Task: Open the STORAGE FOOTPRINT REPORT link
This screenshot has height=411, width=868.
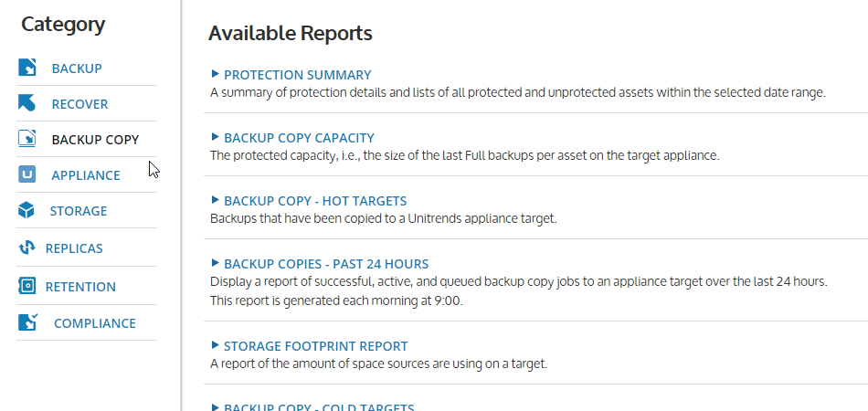Action: point(316,346)
